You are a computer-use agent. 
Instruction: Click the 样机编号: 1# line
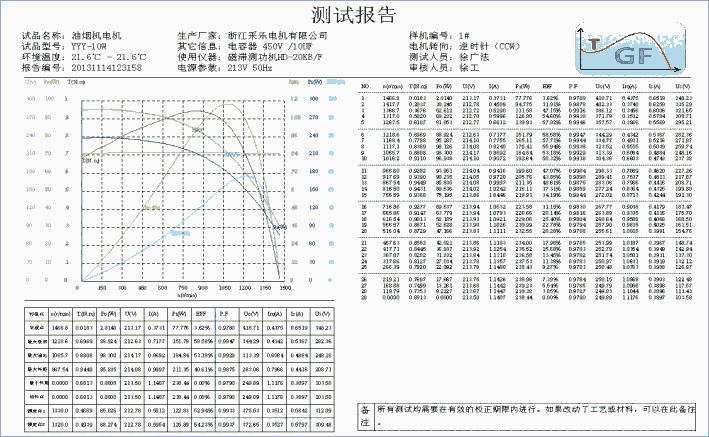coord(439,36)
